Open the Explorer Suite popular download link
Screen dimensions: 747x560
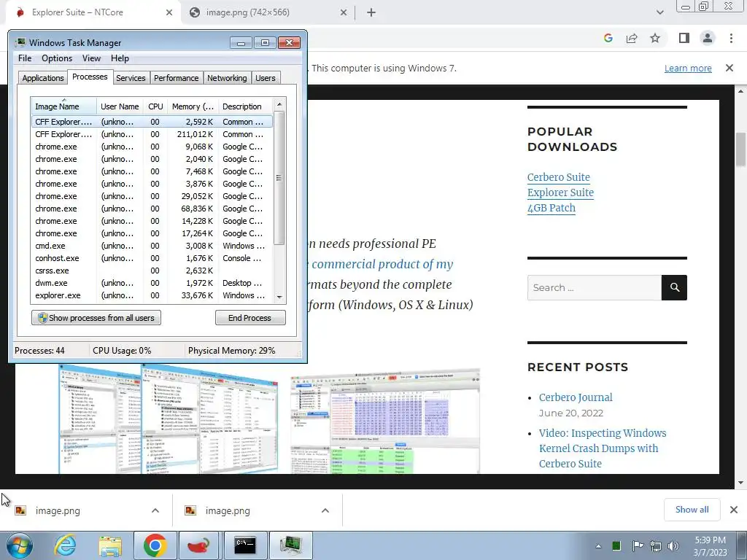[560, 192]
